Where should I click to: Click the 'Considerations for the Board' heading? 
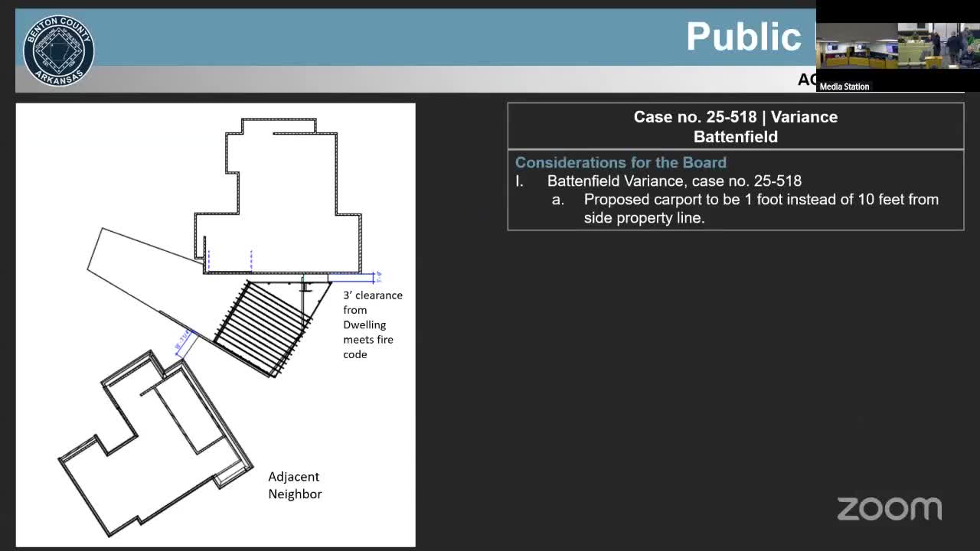(x=621, y=162)
